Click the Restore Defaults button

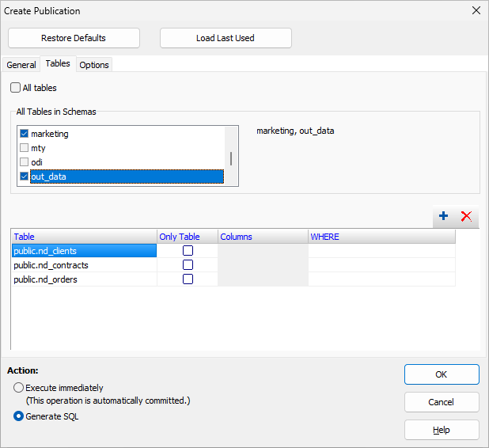coord(74,38)
